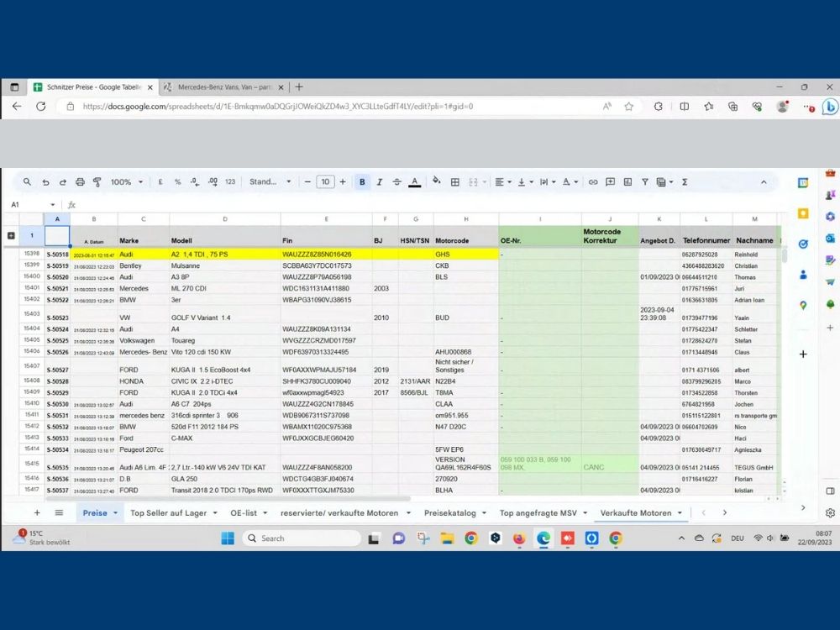Screen dimensions: 840x630
Task: Add page to favorites star icon
Action: (629, 106)
